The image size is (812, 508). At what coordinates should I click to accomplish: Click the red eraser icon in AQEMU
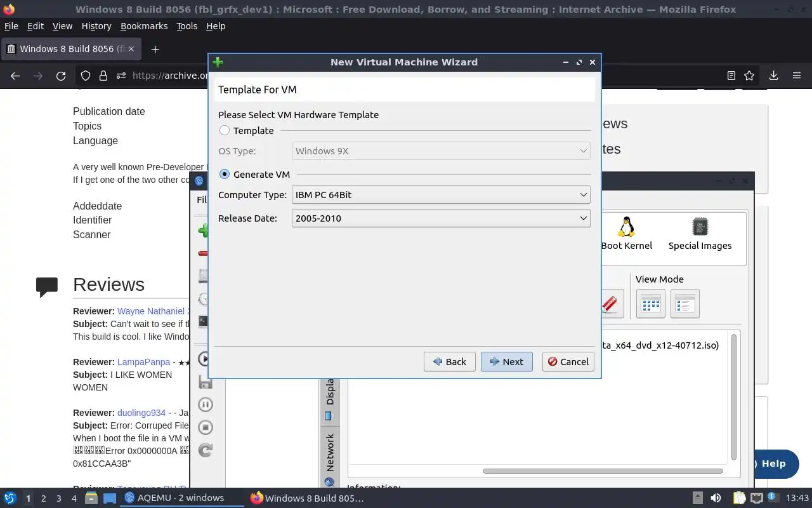(610, 304)
